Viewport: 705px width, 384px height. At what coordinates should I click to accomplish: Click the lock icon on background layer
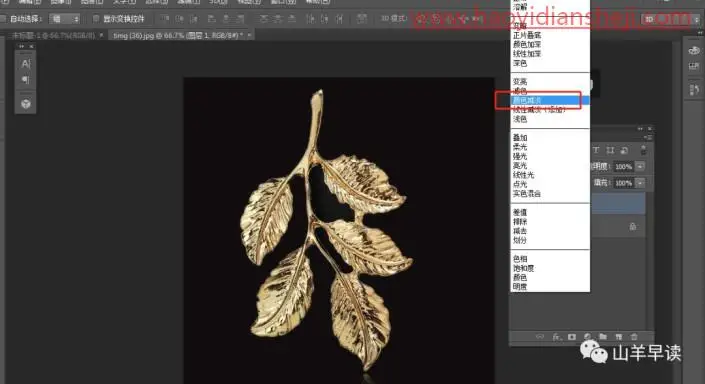pyautogui.click(x=633, y=227)
